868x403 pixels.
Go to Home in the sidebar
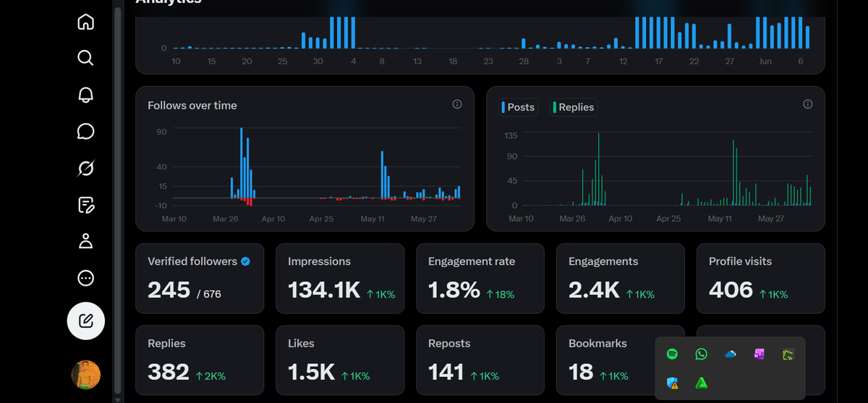tap(85, 22)
